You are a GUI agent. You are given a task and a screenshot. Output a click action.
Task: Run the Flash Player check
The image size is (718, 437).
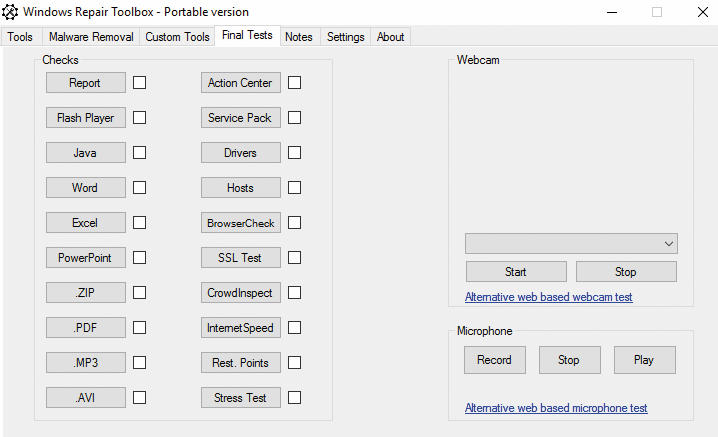click(86, 118)
